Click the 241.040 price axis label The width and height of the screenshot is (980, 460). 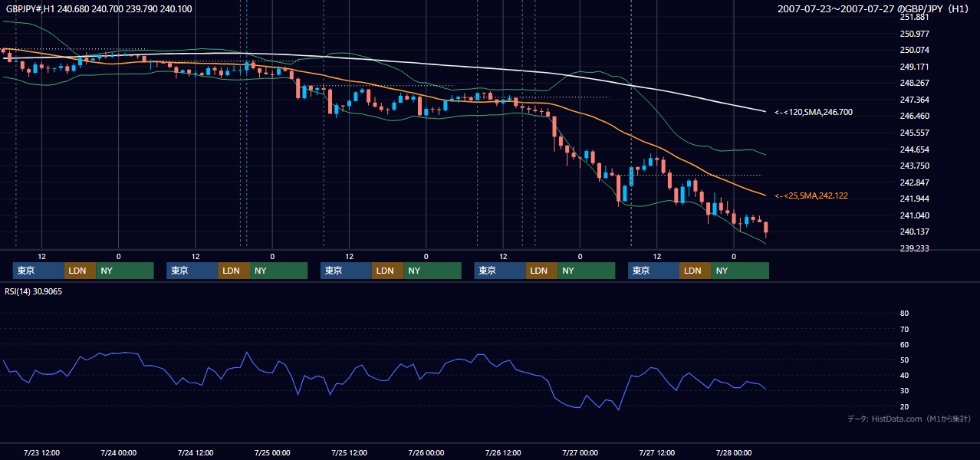pos(915,215)
